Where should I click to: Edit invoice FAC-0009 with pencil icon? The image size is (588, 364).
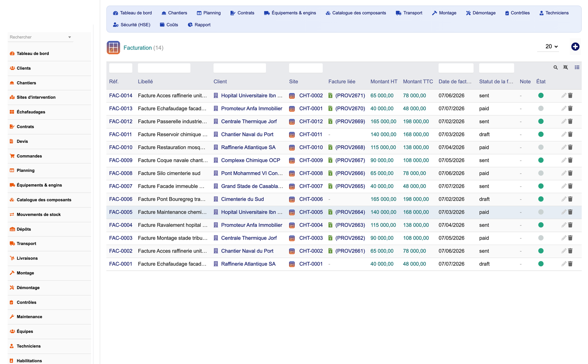pos(564,160)
